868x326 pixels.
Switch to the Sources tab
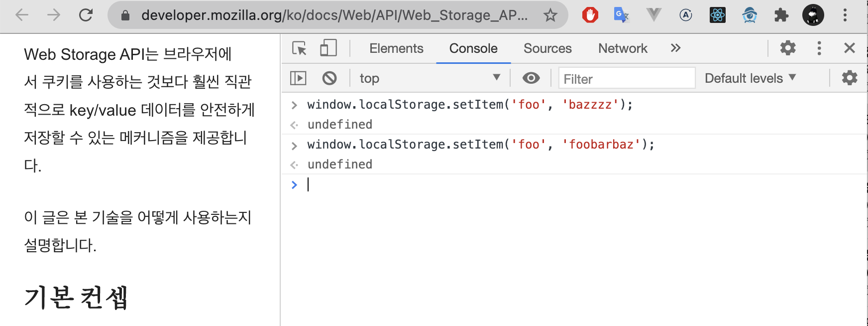tap(547, 48)
